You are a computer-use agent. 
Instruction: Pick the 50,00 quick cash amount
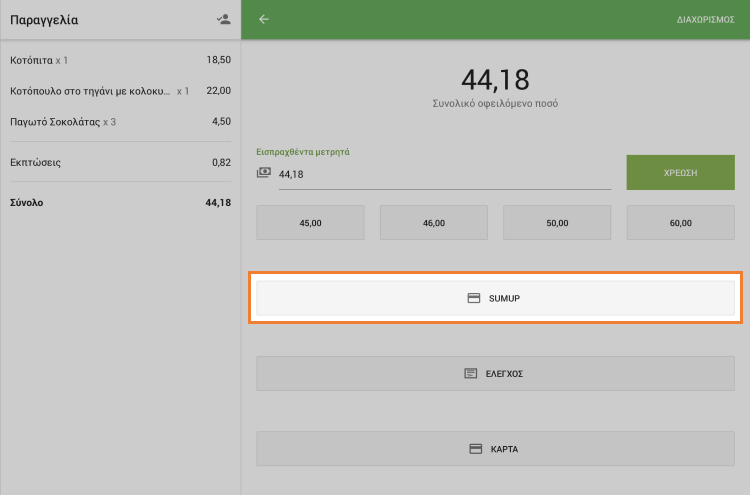[557, 223]
